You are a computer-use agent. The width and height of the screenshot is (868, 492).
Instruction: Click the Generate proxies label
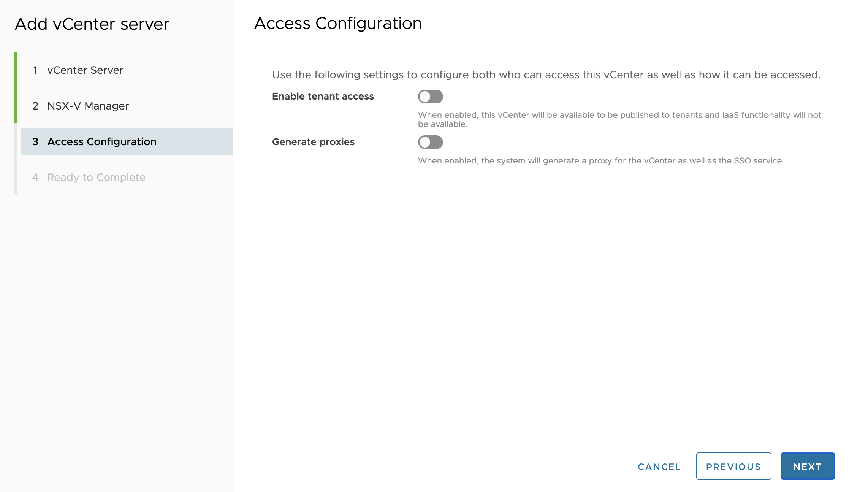pos(313,142)
